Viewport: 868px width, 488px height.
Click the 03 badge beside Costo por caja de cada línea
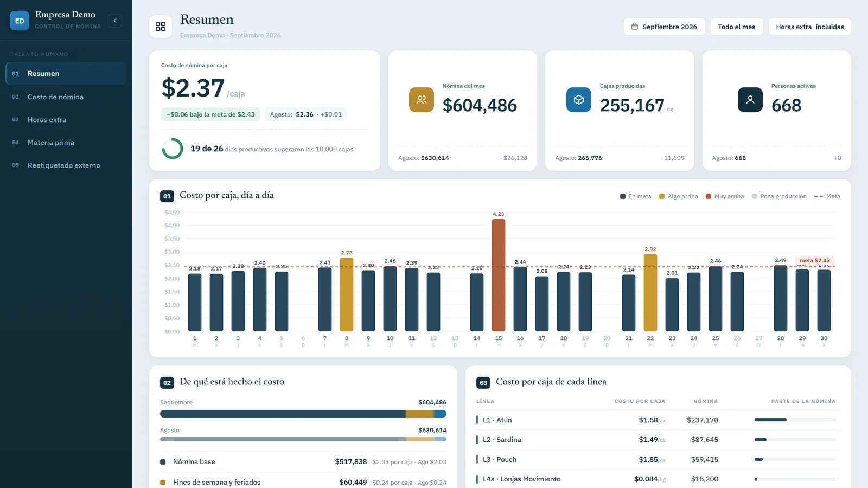coord(483,383)
